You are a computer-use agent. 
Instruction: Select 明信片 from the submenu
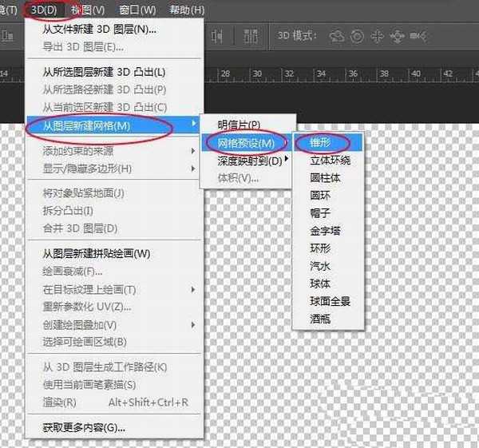point(239,125)
